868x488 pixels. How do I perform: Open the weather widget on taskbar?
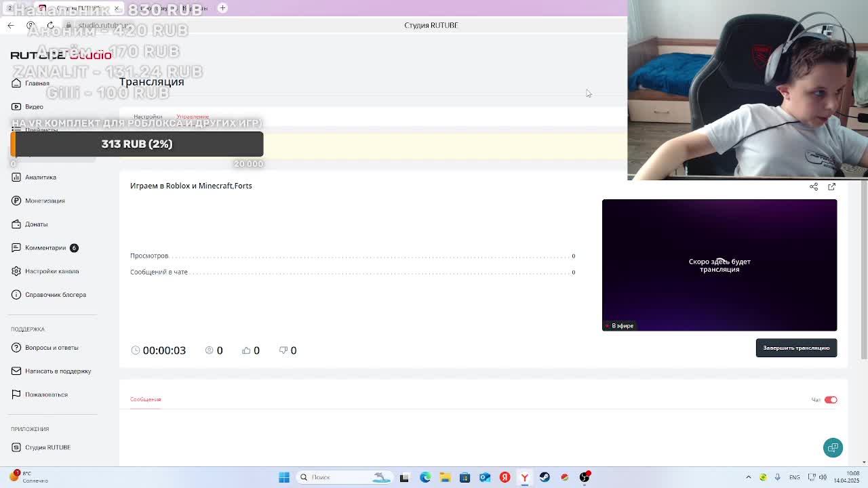coord(28,476)
